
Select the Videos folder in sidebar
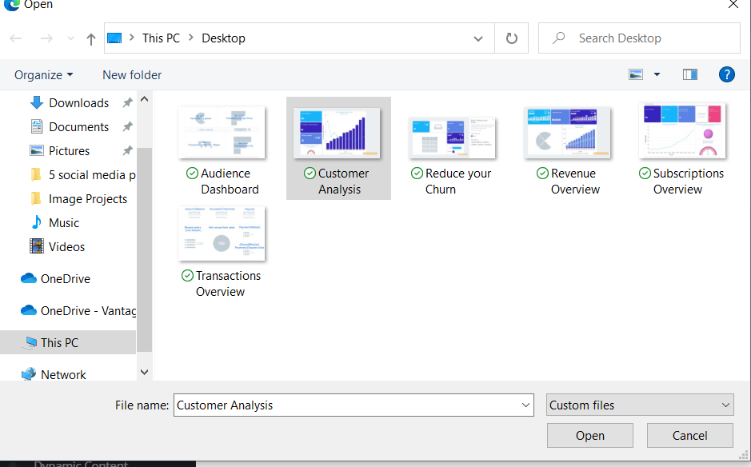click(66, 246)
